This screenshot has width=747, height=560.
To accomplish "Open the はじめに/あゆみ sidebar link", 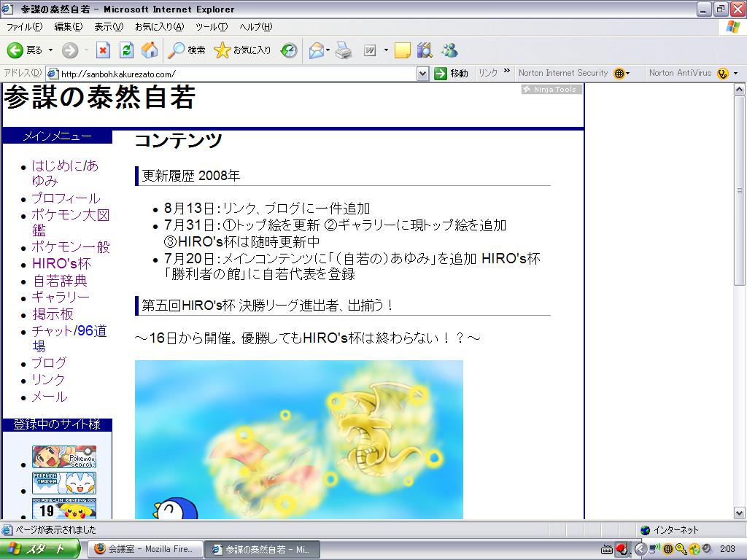I will point(65,173).
